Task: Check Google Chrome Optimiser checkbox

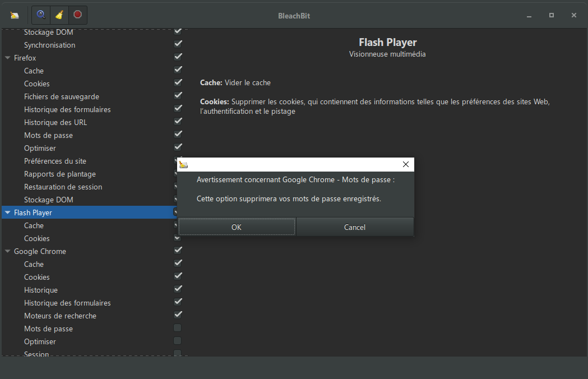Action: click(178, 341)
